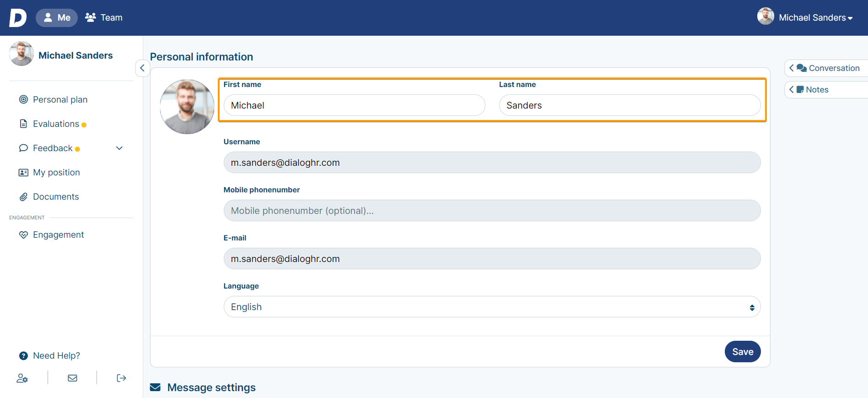Click the Me person icon
Screen dimensions: 868x398
pos(48,17)
